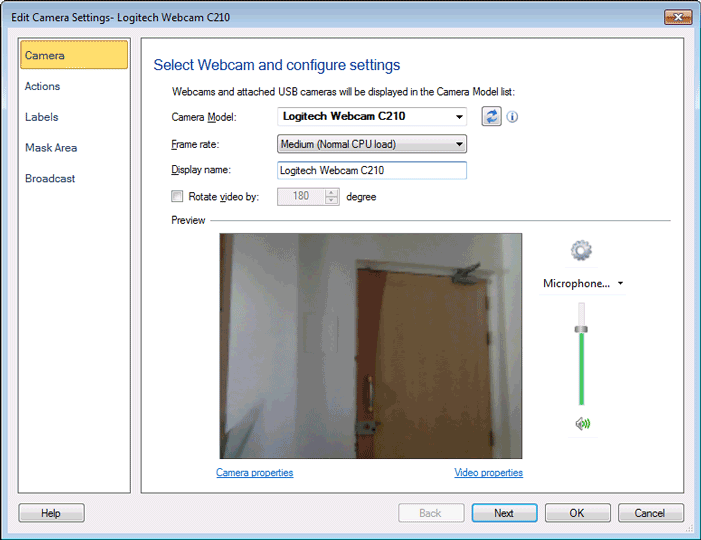
Task: Expand the Frame rate dropdown
Action: [x=372, y=144]
